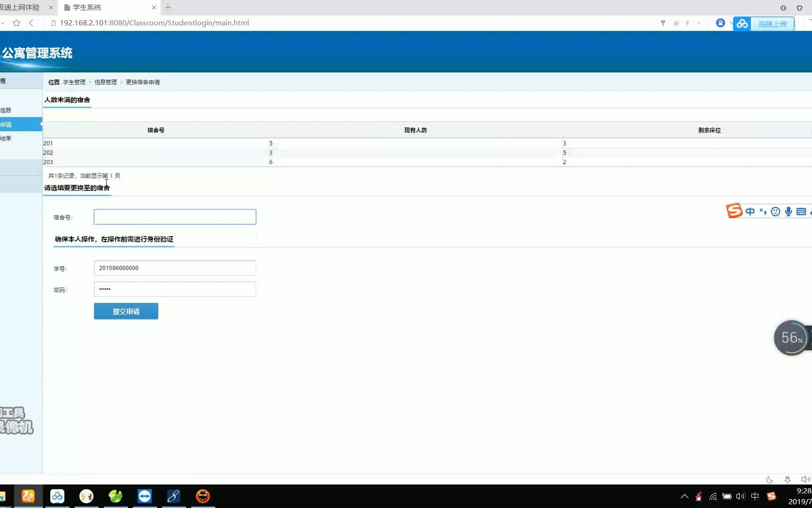Click the 提交申请 submit button
The width and height of the screenshot is (812, 508).
pos(125,311)
